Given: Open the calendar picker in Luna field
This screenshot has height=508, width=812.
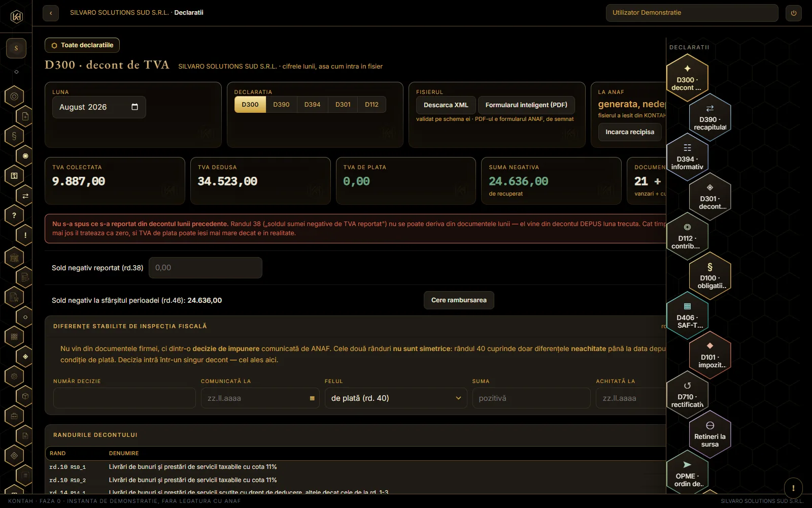Looking at the screenshot, I should 134,107.
